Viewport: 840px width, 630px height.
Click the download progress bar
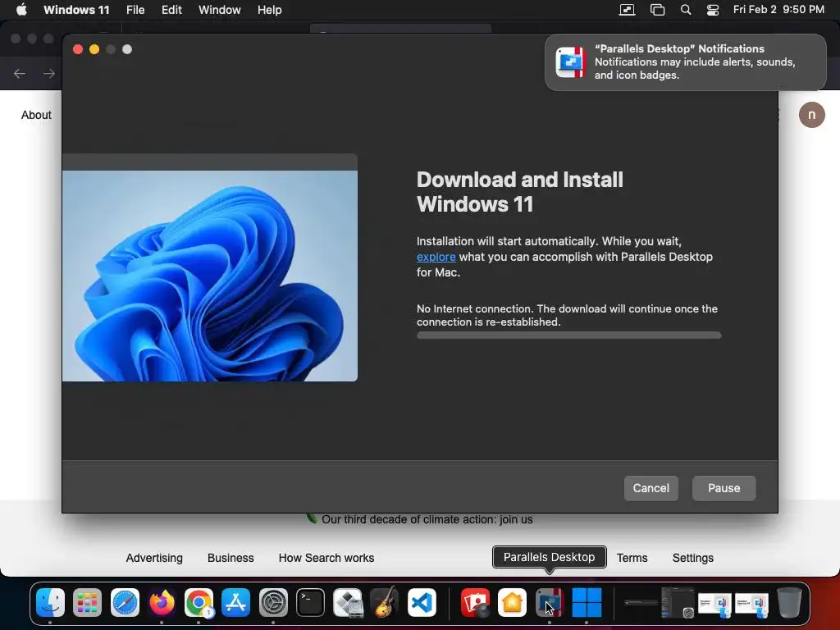click(569, 336)
